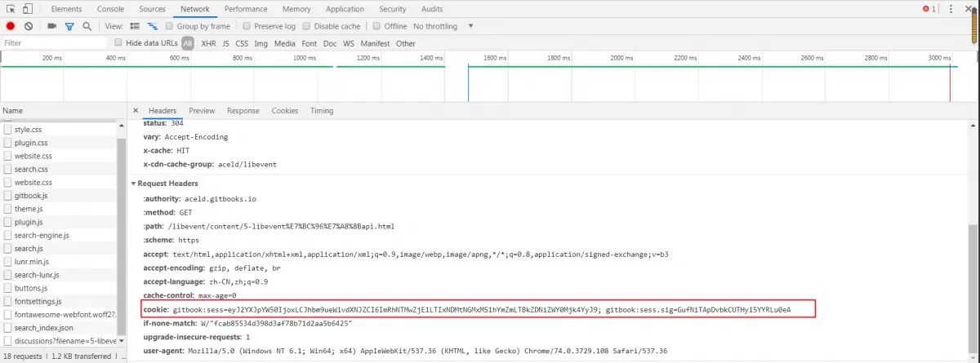The height and width of the screenshot is (363, 980).
Task: Click the file icon beside theme.js
Action: (x=8, y=209)
